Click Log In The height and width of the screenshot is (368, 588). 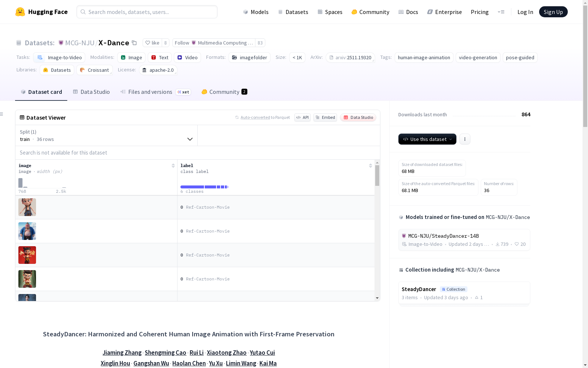[x=525, y=12]
